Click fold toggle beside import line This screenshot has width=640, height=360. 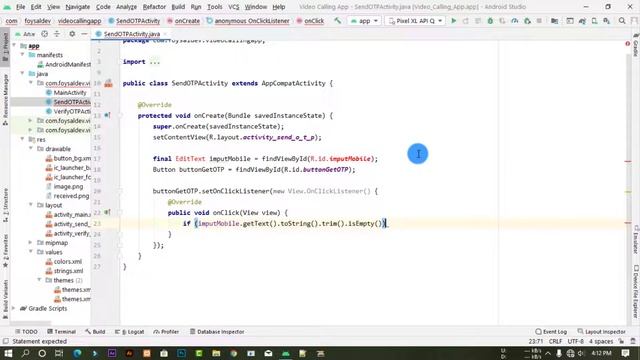click(120, 62)
